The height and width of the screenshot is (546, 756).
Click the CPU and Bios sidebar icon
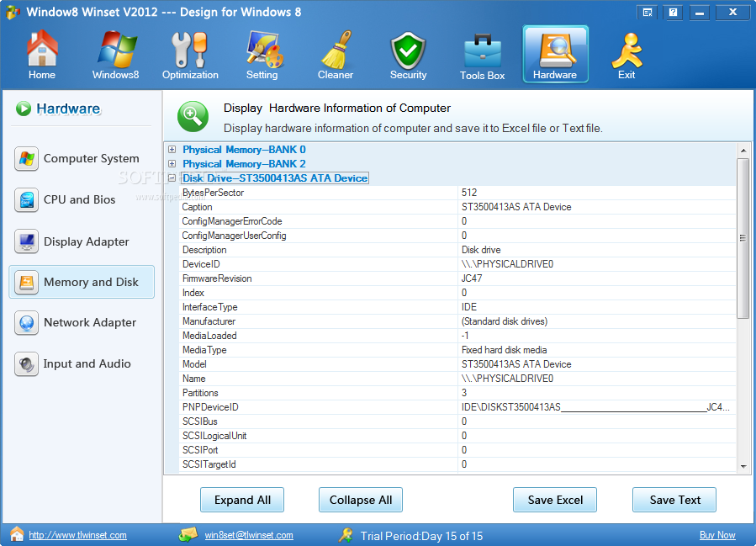click(27, 200)
